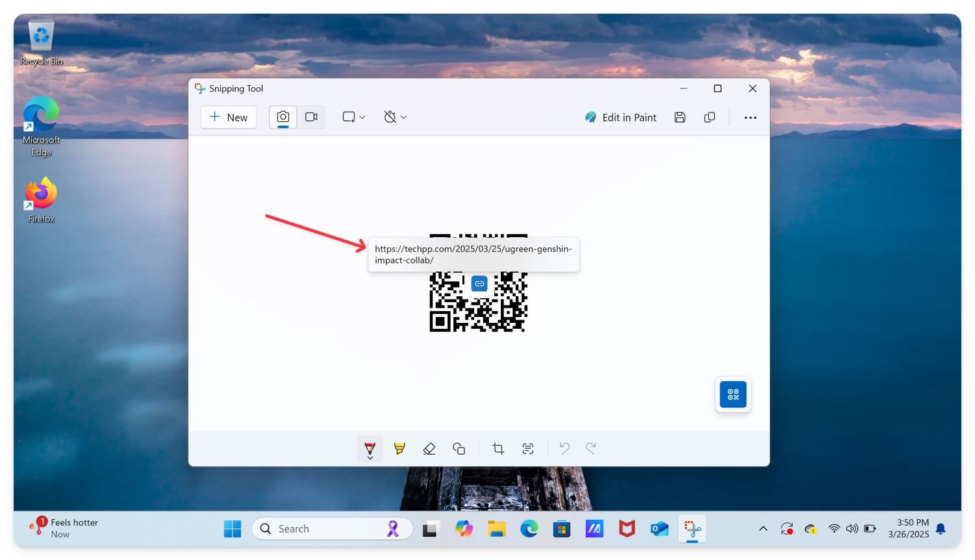Click the Edit in Paint button
The height and width of the screenshot is (560, 975).
click(x=620, y=117)
